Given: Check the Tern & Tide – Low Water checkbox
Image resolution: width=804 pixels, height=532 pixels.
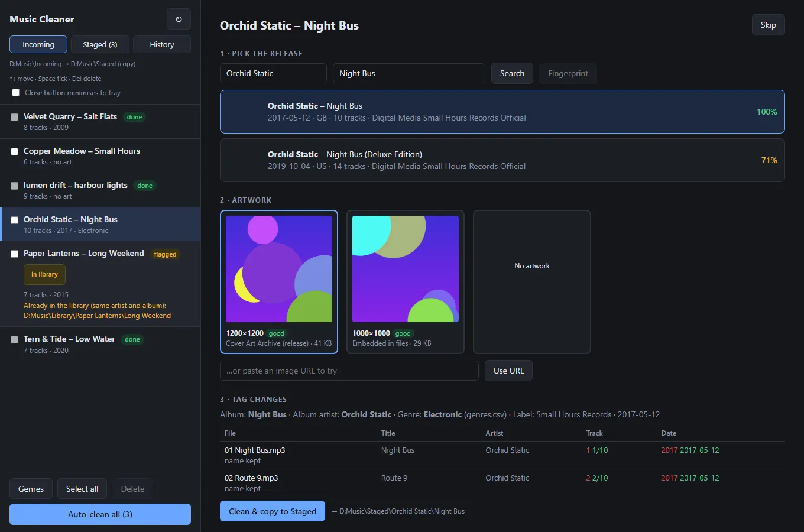Looking at the screenshot, I should [14, 339].
